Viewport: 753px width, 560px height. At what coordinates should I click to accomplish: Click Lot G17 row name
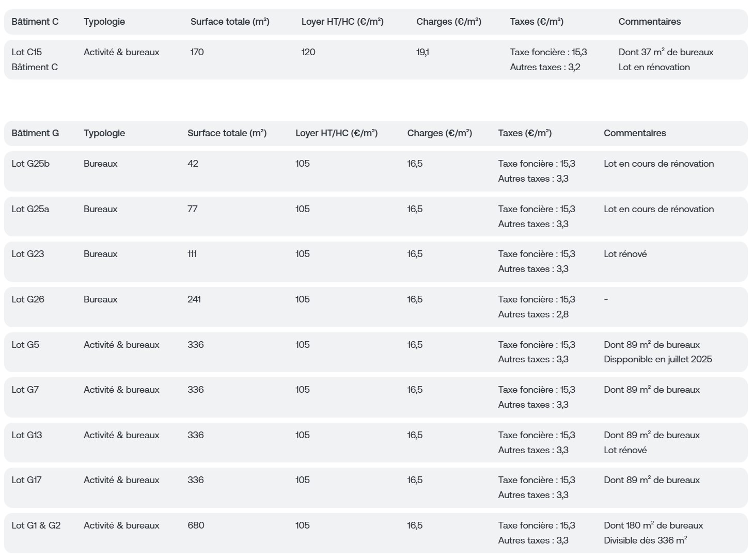pyautogui.click(x=27, y=480)
